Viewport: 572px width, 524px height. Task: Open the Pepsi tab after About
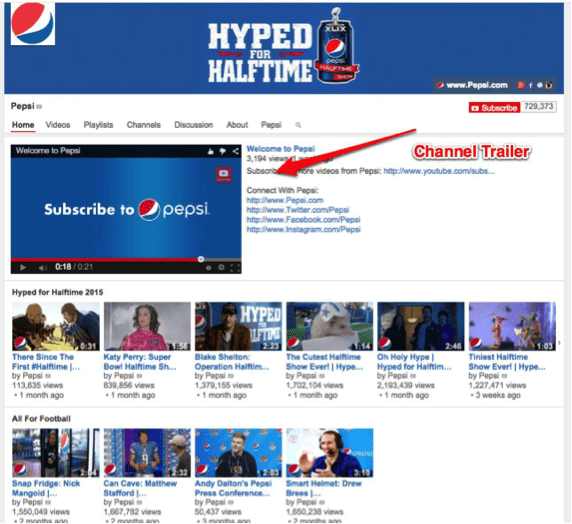point(271,125)
